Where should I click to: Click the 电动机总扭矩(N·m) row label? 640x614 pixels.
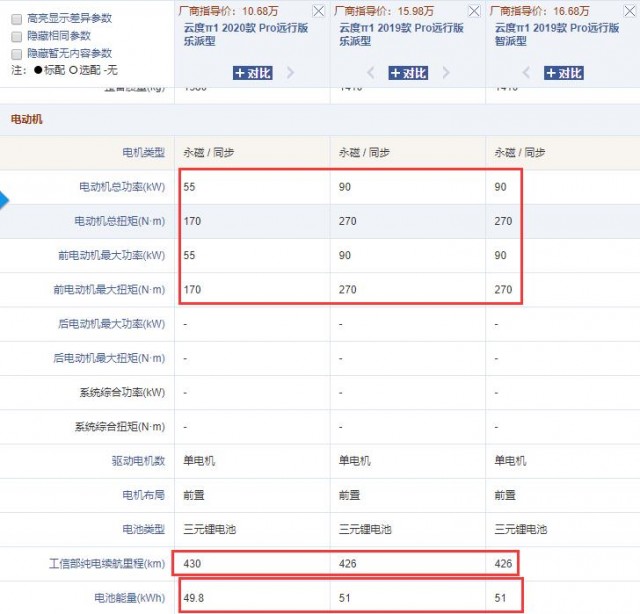pyautogui.click(x=120, y=221)
